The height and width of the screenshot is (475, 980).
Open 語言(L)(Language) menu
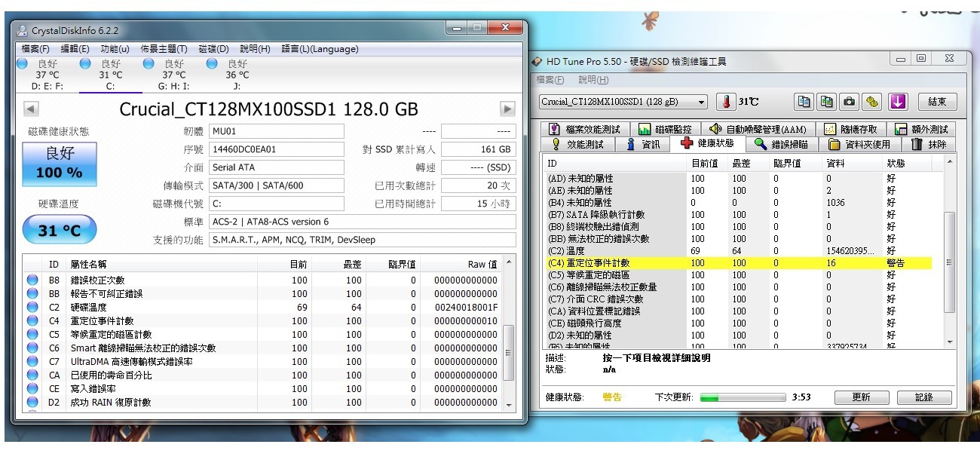(320, 49)
